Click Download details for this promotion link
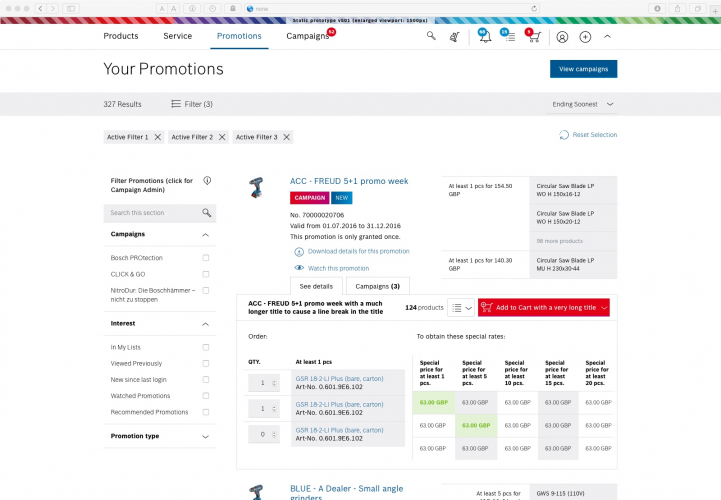This screenshot has height=500, width=721. pos(359,251)
